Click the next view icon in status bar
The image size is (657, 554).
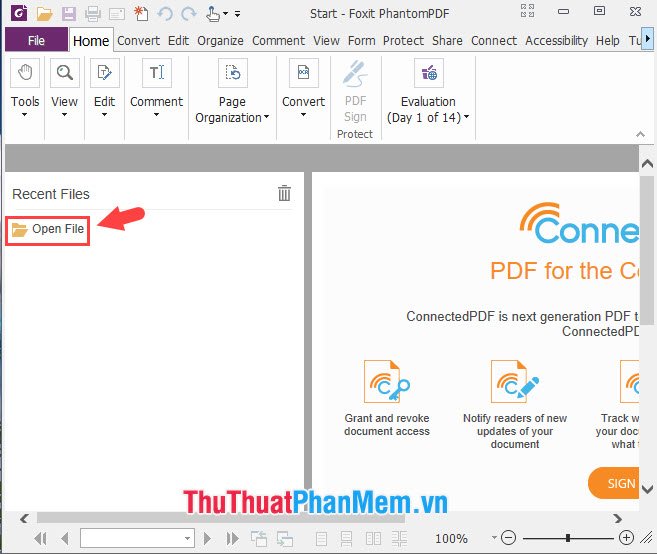(285, 538)
